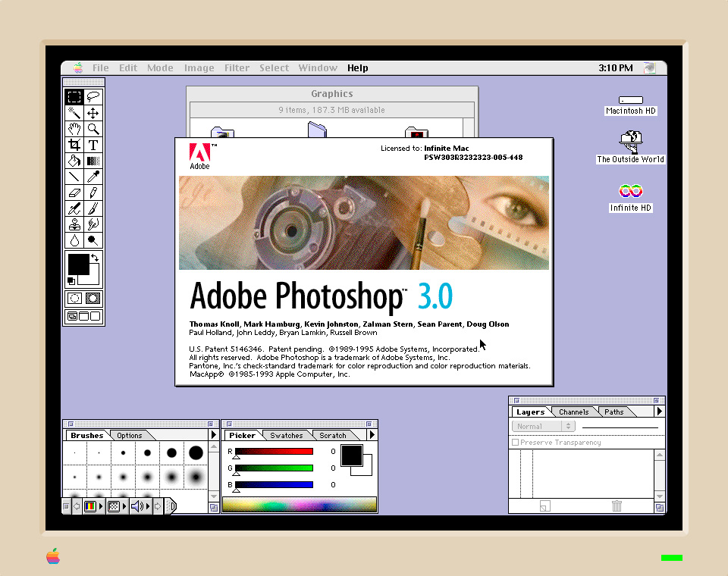
Task: Click the Brushes palette scroll down arrow
Action: pyautogui.click(x=214, y=496)
